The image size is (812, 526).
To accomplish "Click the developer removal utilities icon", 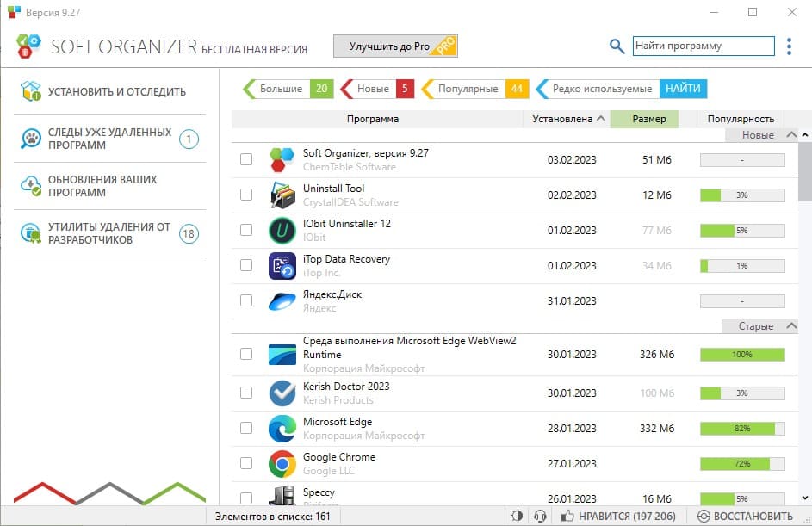I will (x=30, y=233).
